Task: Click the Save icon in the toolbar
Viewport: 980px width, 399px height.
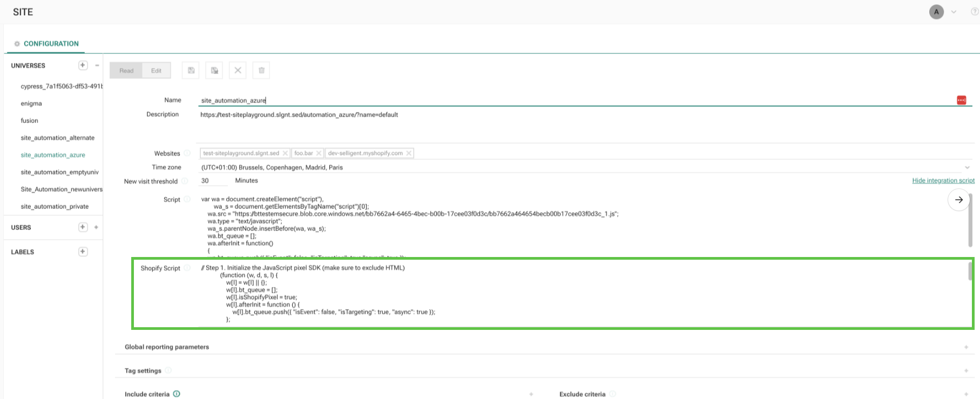Action: click(x=191, y=70)
